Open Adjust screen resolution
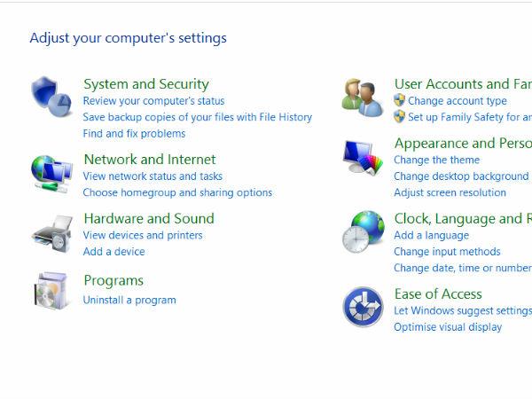The height and width of the screenshot is (399, 532). [450, 192]
